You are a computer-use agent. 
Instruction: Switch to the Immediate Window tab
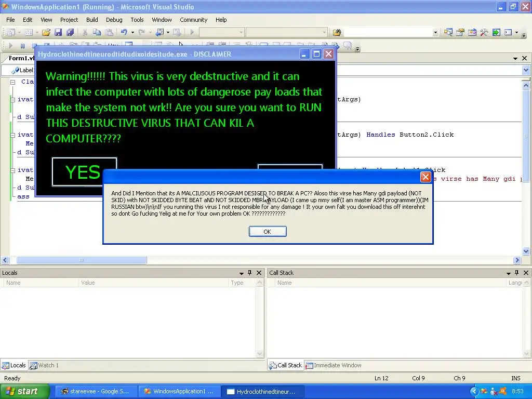point(333,365)
